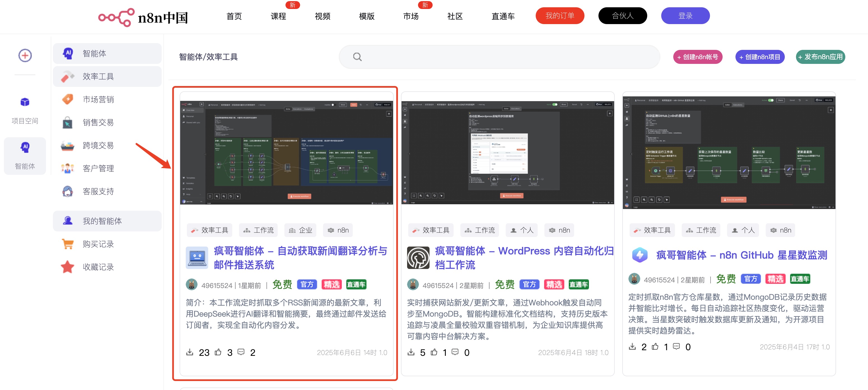Open 课程 in top navigation

(x=278, y=16)
